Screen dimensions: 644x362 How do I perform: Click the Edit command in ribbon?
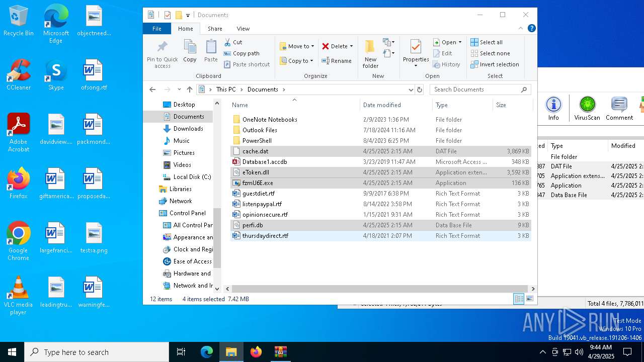(442, 53)
